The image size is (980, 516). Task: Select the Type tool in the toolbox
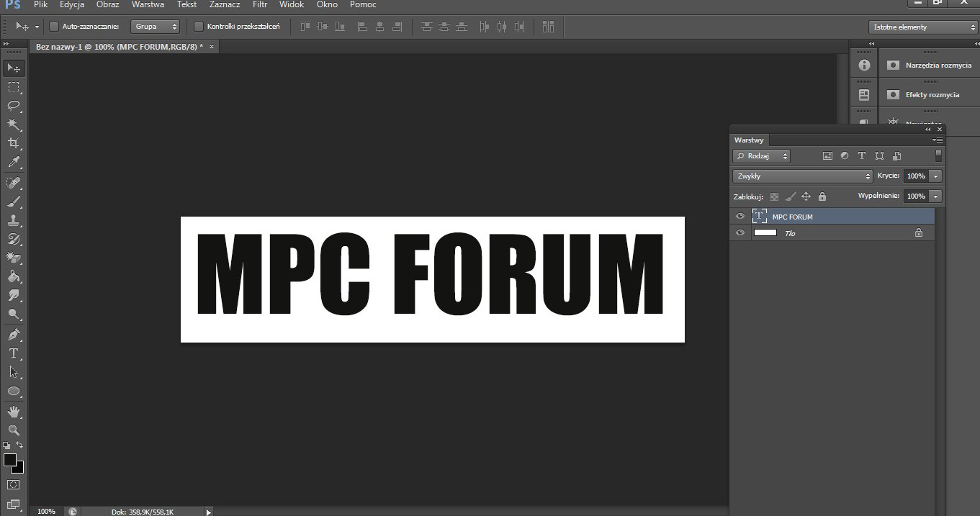point(14,353)
